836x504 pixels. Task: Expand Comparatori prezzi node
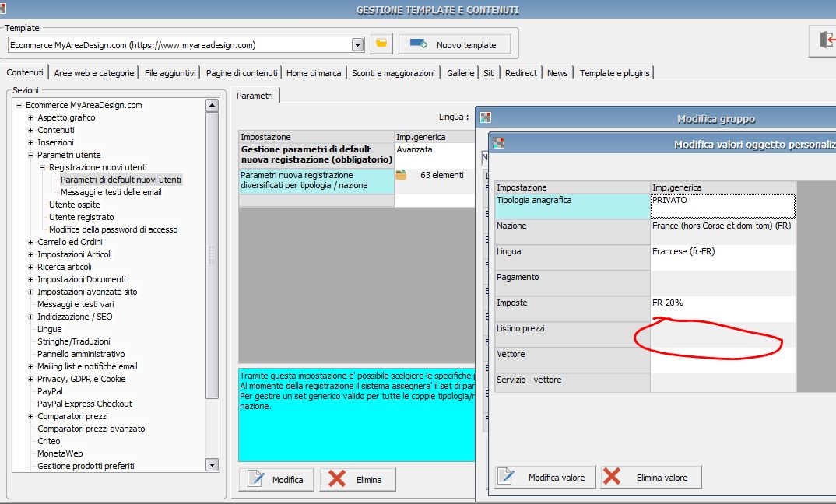(31, 416)
